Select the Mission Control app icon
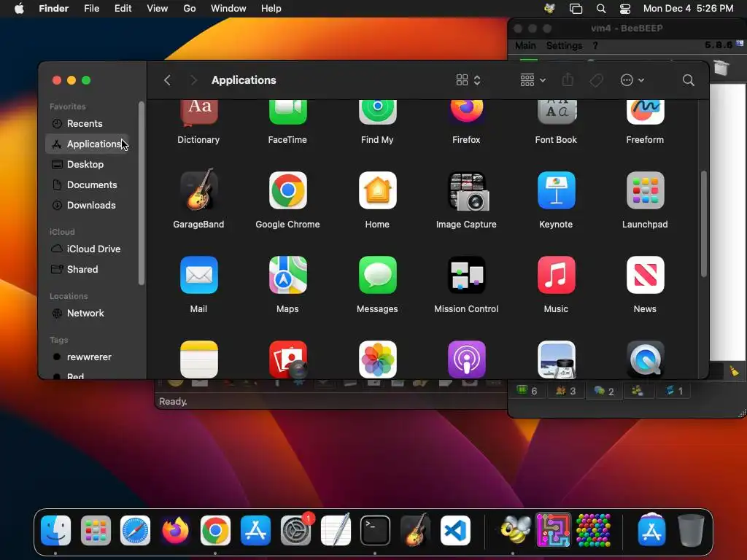 (x=466, y=275)
